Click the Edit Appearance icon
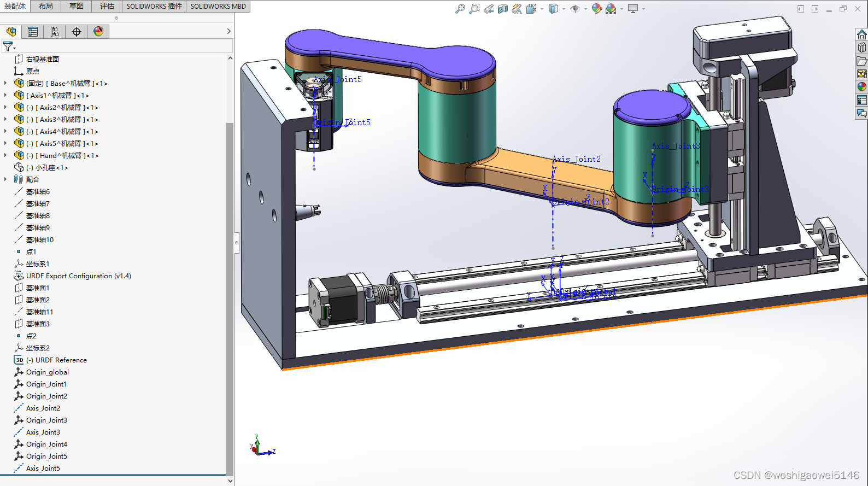 pyautogui.click(x=597, y=9)
